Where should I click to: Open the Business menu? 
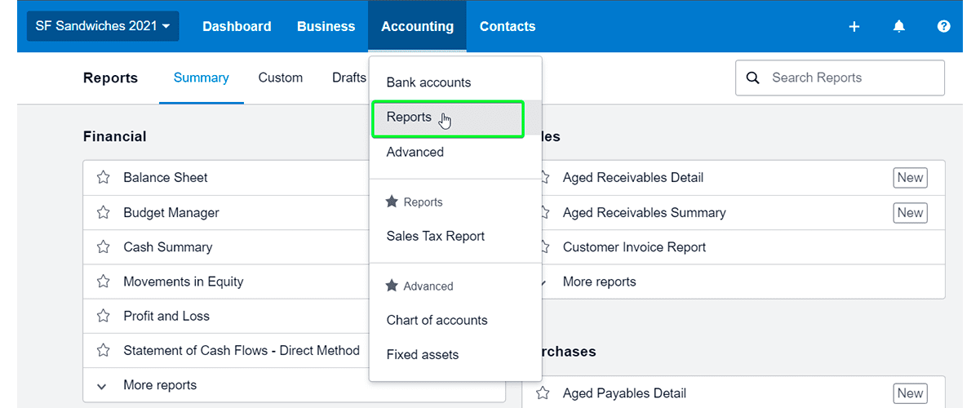click(326, 26)
